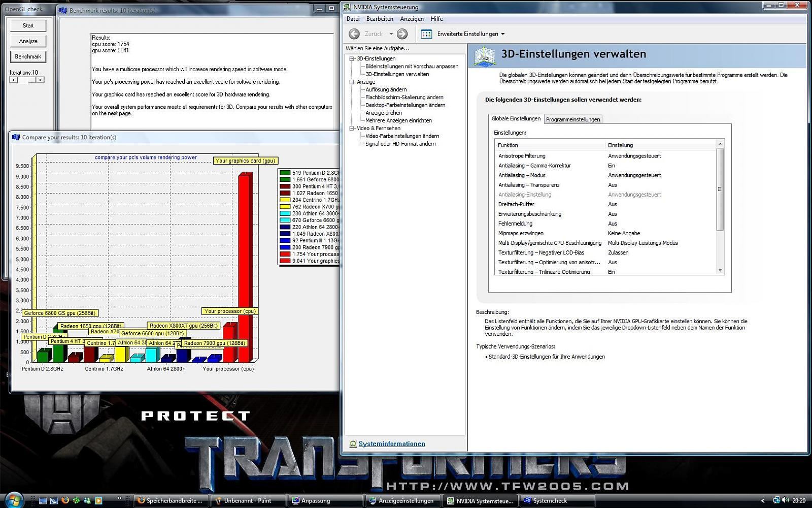Click the Einstellung column header
812x508 pixels.
[660, 145]
